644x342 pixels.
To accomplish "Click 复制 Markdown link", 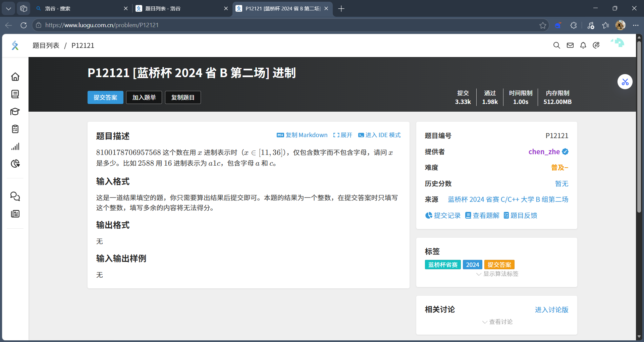I will tap(302, 135).
